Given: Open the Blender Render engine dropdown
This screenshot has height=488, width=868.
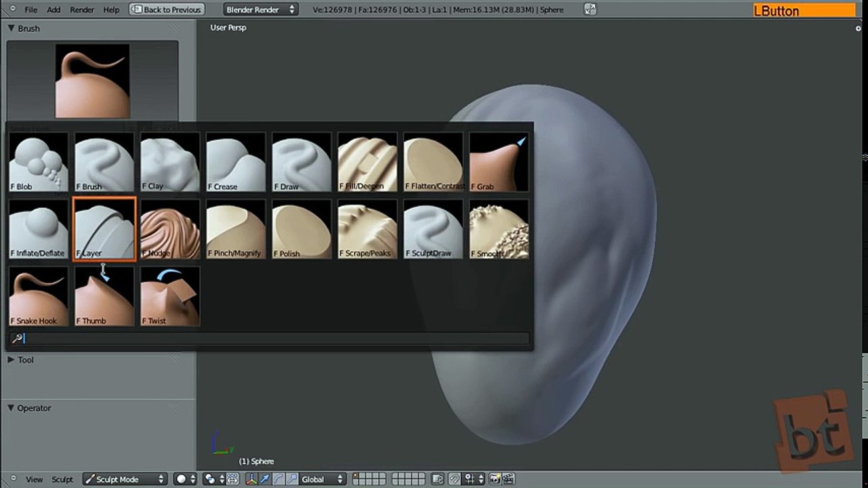Looking at the screenshot, I should 261,9.
